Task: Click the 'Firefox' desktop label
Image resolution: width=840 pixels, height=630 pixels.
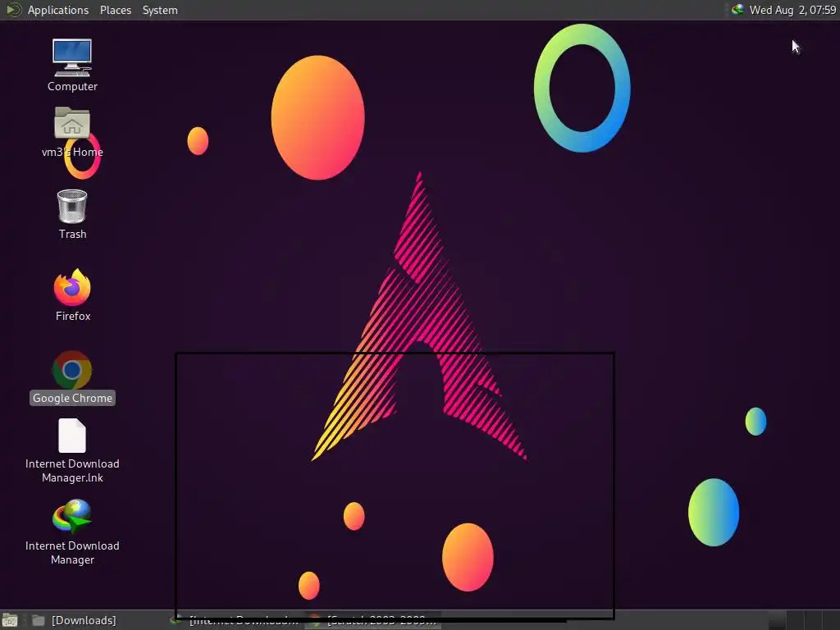Action: 73,316
